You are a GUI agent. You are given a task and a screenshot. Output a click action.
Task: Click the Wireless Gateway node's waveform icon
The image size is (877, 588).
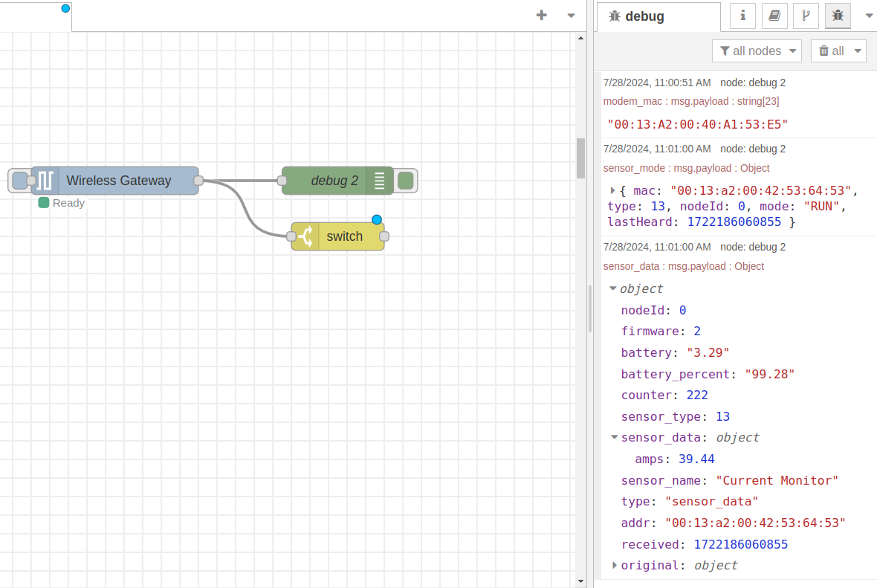(x=45, y=181)
